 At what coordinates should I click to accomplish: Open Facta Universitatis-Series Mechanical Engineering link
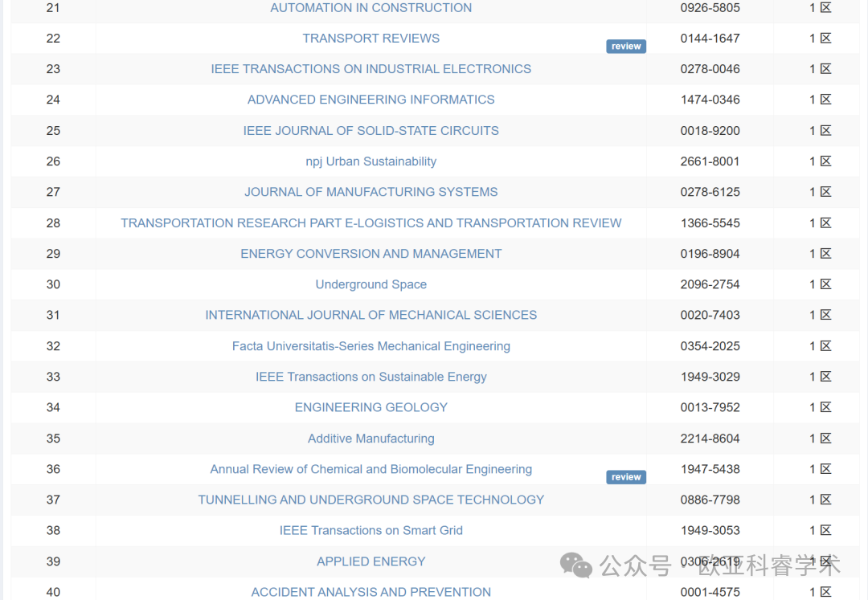[x=371, y=346]
